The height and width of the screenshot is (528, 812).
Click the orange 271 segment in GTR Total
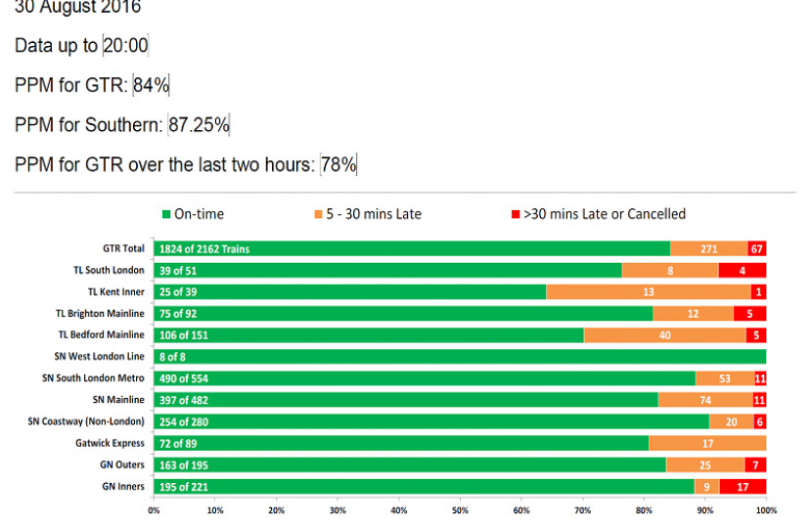point(709,249)
